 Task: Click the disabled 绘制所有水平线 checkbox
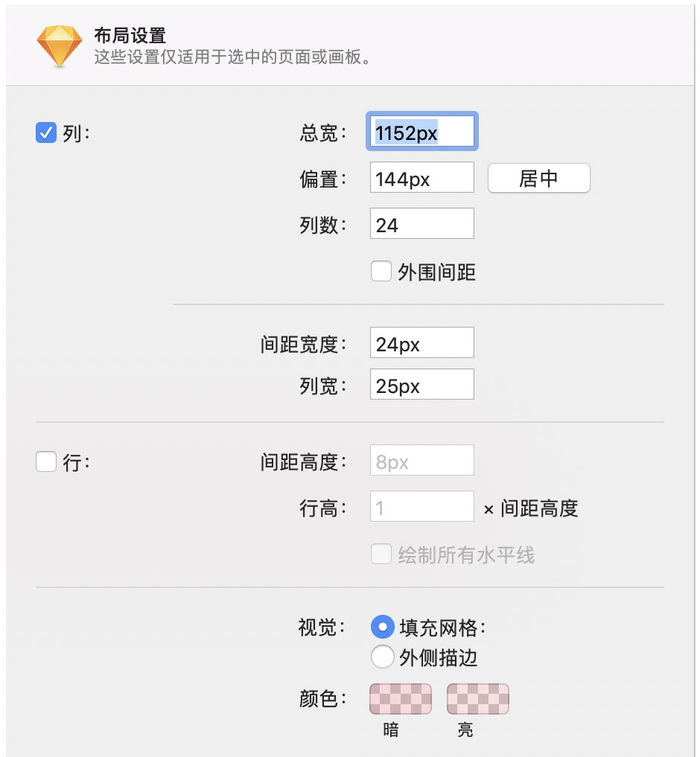pyautogui.click(x=381, y=554)
